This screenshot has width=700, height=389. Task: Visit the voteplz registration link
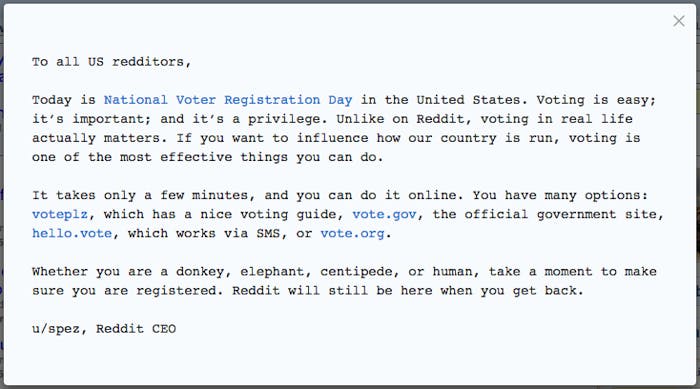(60, 215)
